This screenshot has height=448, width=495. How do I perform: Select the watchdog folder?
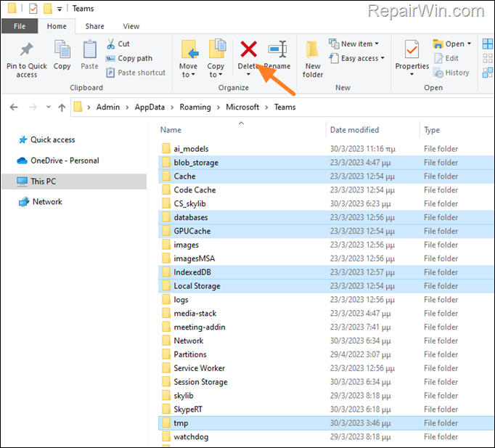point(326,437)
